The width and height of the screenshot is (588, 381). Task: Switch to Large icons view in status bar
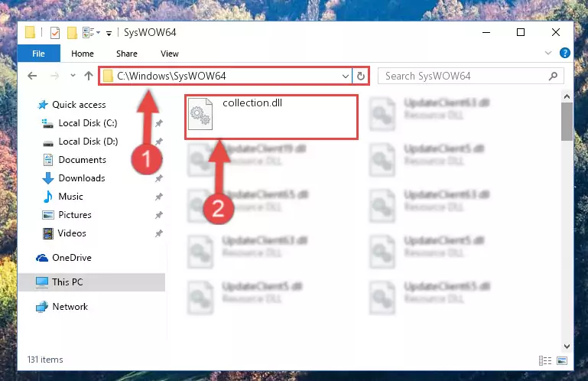[x=562, y=361]
